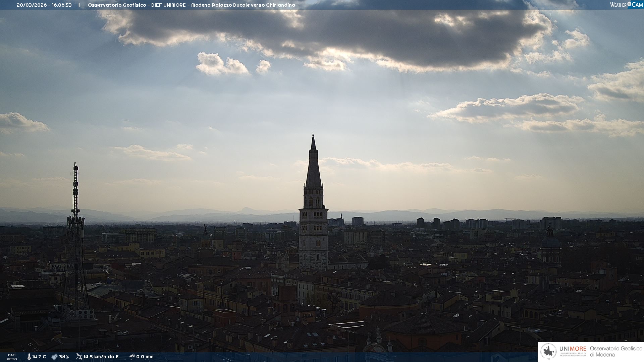Click the DATI METEO label
Viewport: 644px width, 362px height.
(12, 357)
